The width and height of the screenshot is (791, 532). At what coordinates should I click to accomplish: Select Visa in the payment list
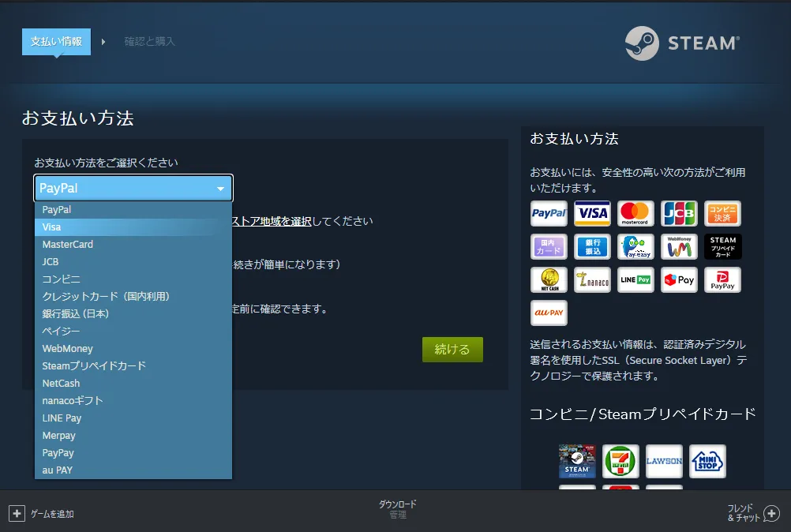tap(133, 227)
